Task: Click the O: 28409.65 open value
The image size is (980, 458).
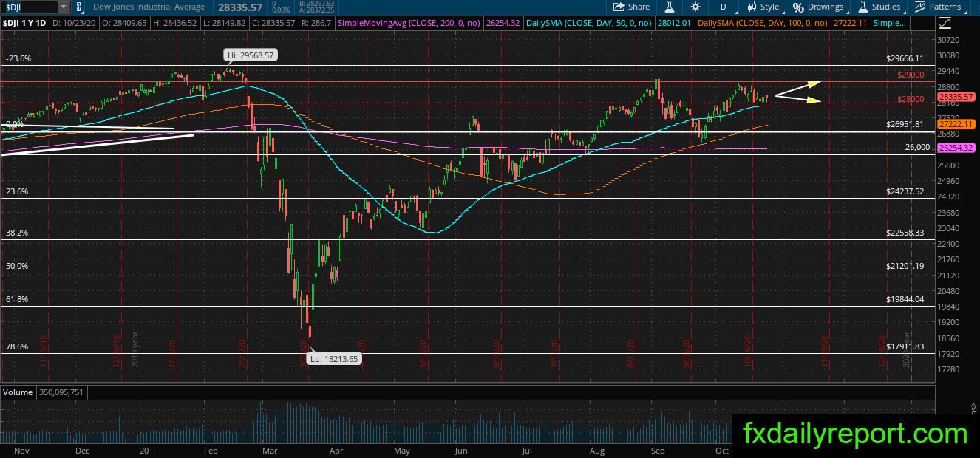Action: click(x=126, y=24)
